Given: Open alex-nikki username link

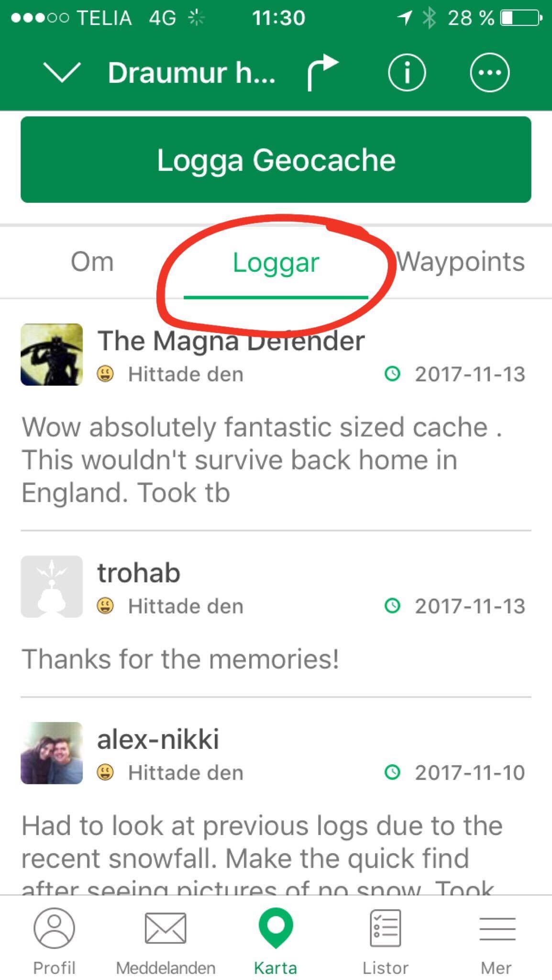Looking at the screenshot, I should pyautogui.click(x=158, y=739).
